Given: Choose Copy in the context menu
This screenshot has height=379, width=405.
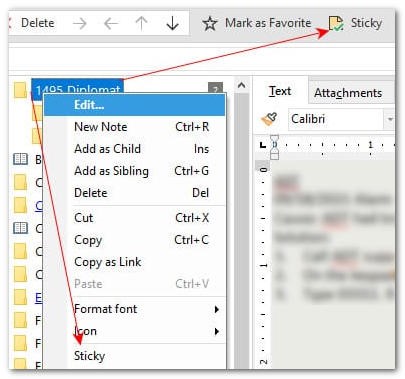Looking at the screenshot, I should 134,240.
